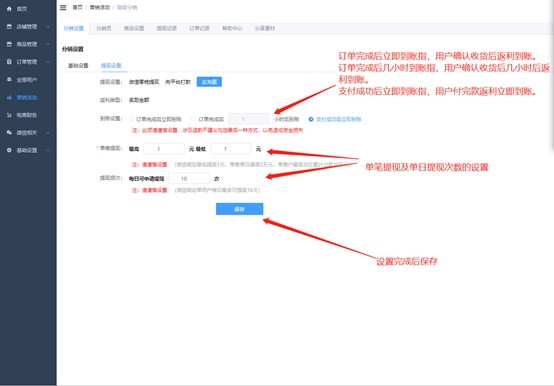The height and width of the screenshot is (386, 554).
Task: Click the 订单管理 order icon
Action: pos(9,62)
